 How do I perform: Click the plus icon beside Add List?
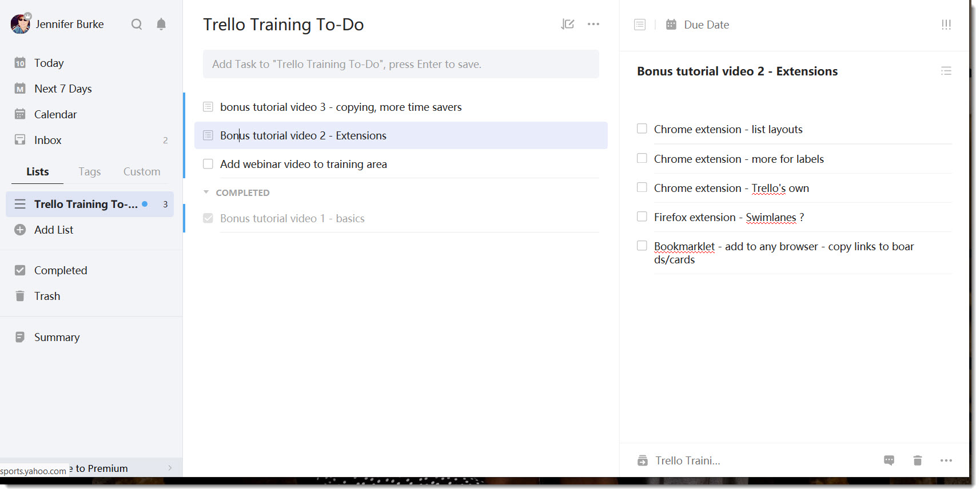pyautogui.click(x=20, y=230)
